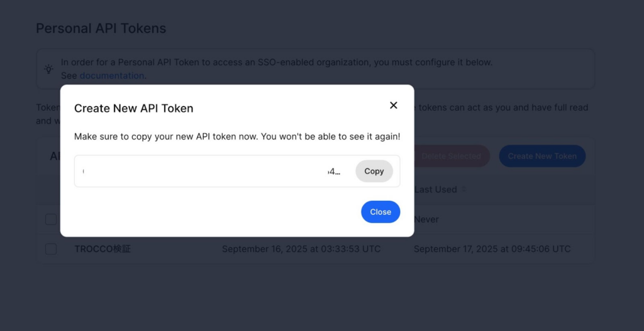
Task: Click the "Never" last used value
Action: pyautogui.click(x=426, y=219)
